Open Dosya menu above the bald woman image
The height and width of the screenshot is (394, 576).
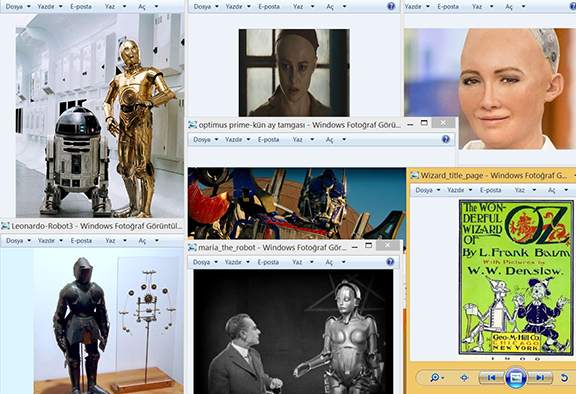pyautogui.click(x=206, y=7)
